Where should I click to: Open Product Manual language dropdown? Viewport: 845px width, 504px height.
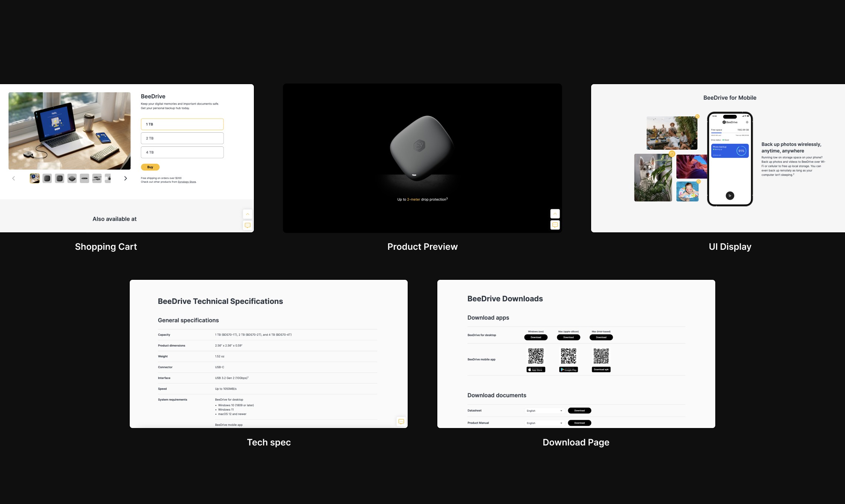pos(544,423)
